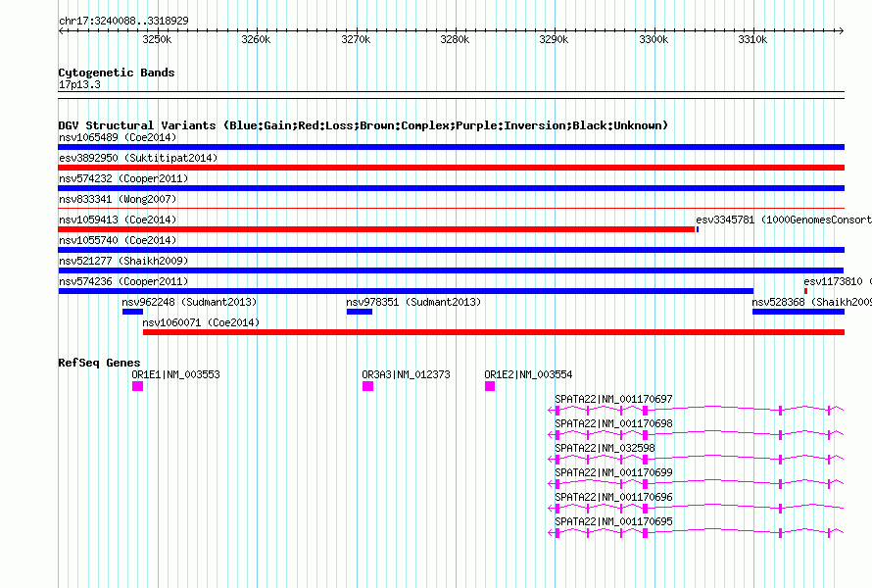Click the nsv1065489 (Coe2014) label
872x588 pixels.
pyautogui.click(x=118, y=137)
